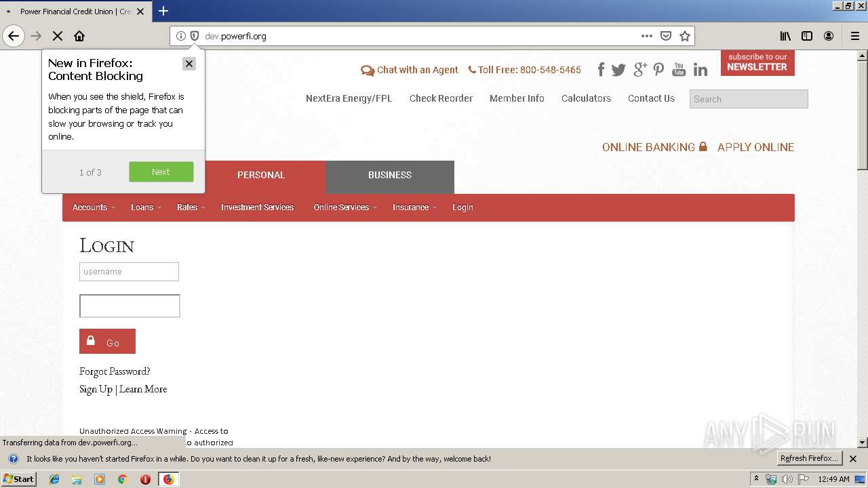
Task: Expand the Insurance menu
Action: click(x=414, y=207)
